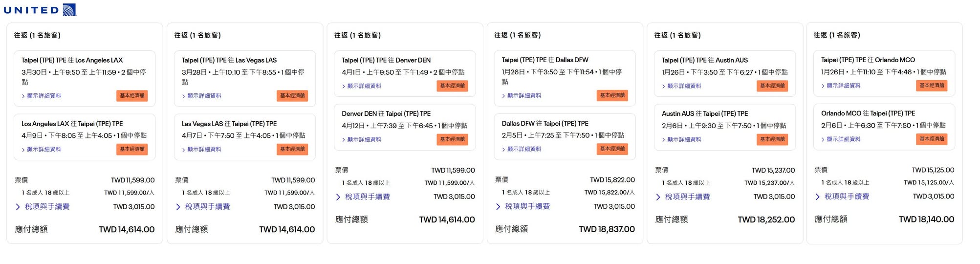Expand taxes and fees in Denver card
The height and width of the screenshot is (264, 980).
[367, 197]
